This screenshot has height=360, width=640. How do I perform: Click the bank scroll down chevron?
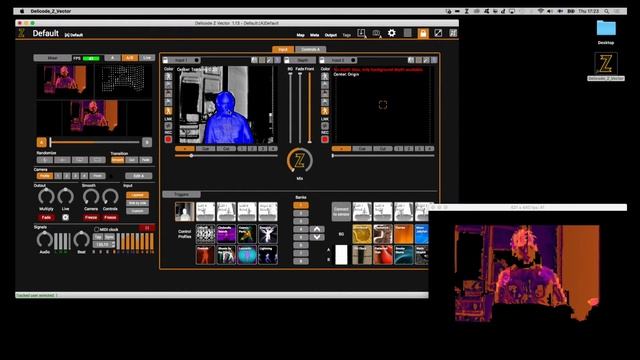coord(317,237)
